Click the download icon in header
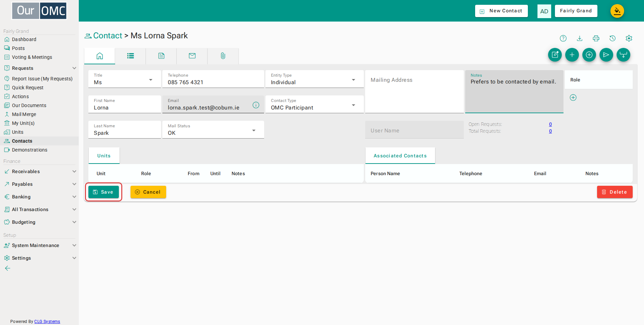644x325 pixels. click(580, 38)
